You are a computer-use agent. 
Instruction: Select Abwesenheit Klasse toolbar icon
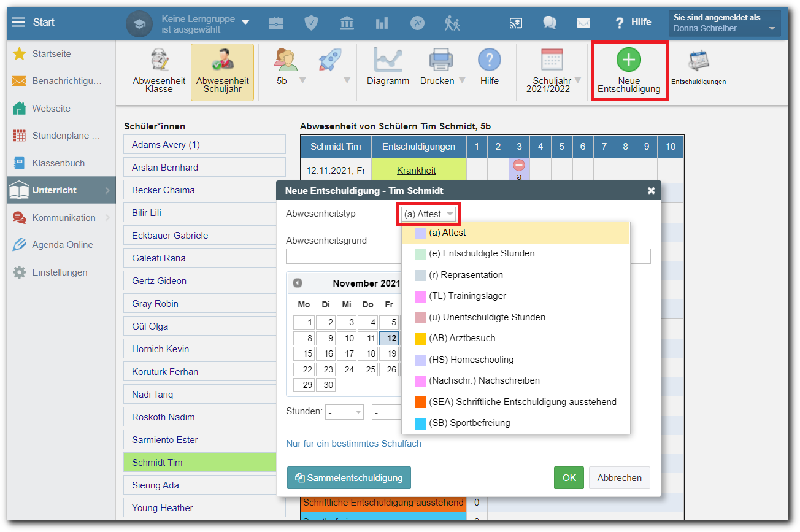coord(159,61)
